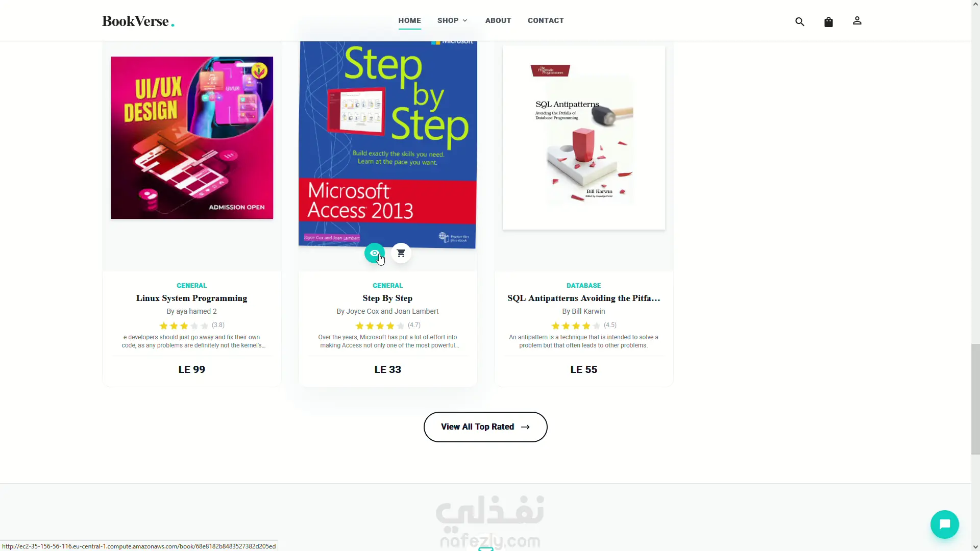
Task: Open the green chat bubble widget
Action: 944,524
